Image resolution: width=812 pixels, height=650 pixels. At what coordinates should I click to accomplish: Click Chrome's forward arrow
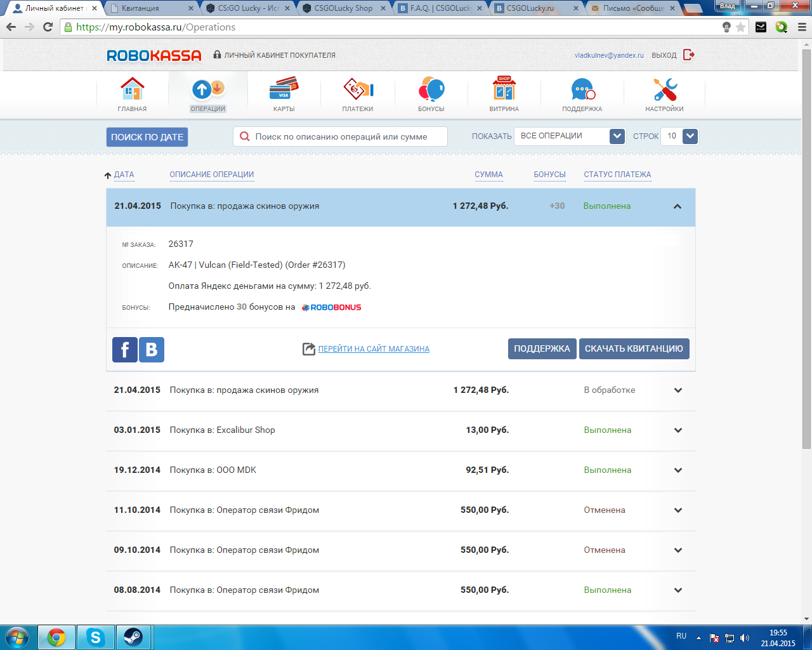[30, 27]
